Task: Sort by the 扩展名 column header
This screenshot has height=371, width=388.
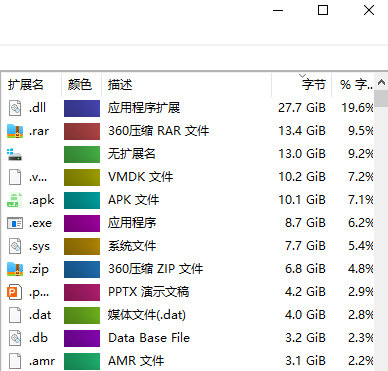Action: click(x=31, y=85)
